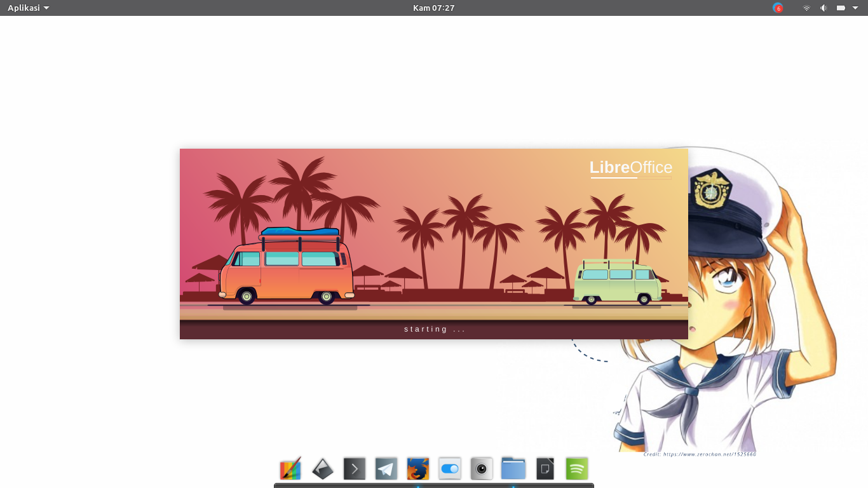Image resolution: width=868 pixels, height=488 pixels.
Task: Launch the camera app from the dock
Action: (x=482, y=469)
